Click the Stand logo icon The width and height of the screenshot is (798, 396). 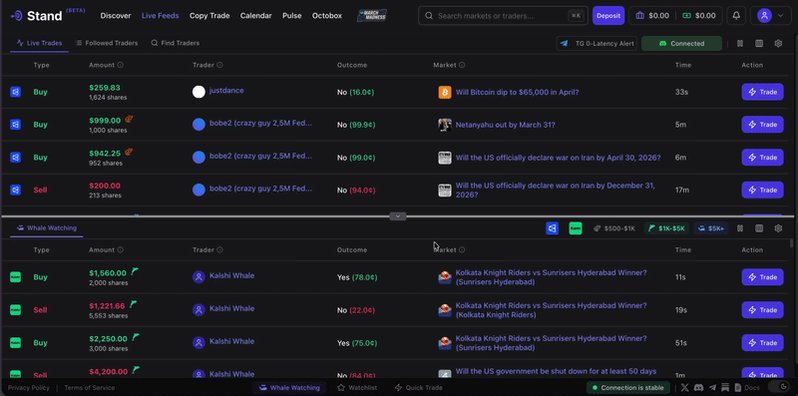point(16,16)
